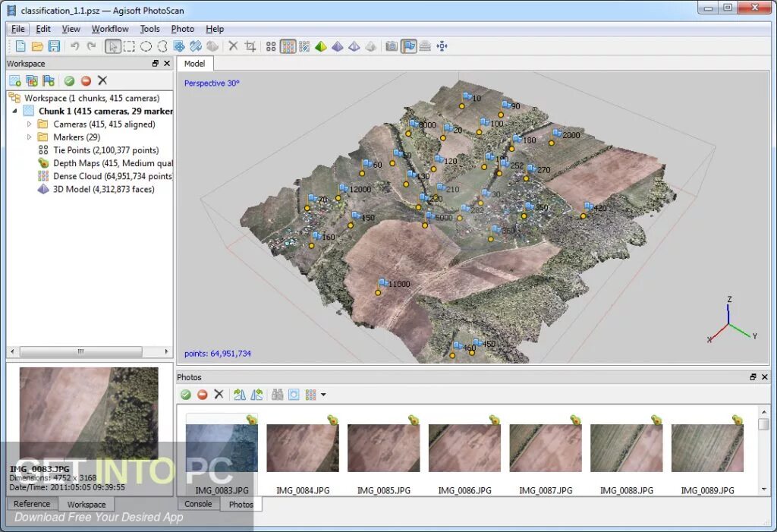Click the Workspace horizontal scrollbar
The width and height of the screenshot is (777, 532).
80,351
